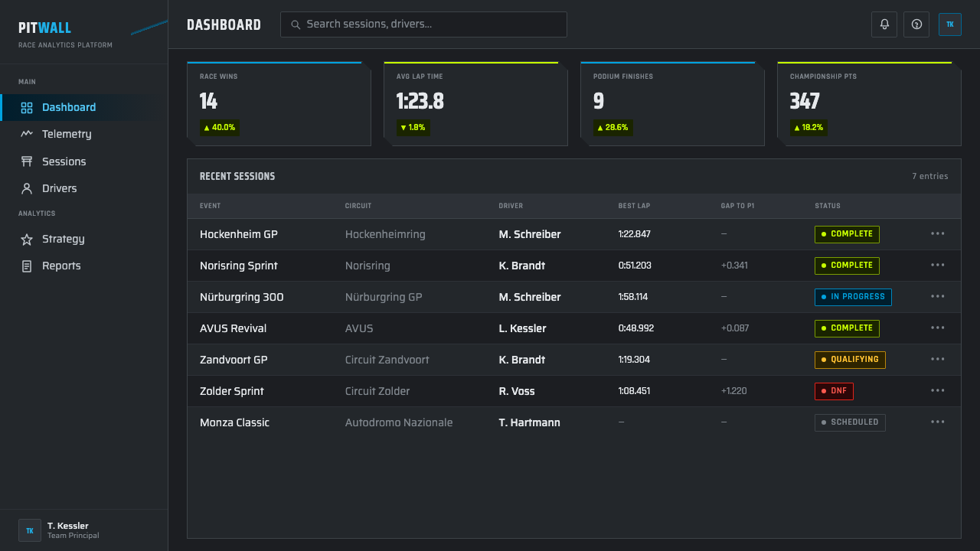Screen dimensions: 980x551
Task: Select the Zandvoort GP event row
Action: (x=573, y=360)
